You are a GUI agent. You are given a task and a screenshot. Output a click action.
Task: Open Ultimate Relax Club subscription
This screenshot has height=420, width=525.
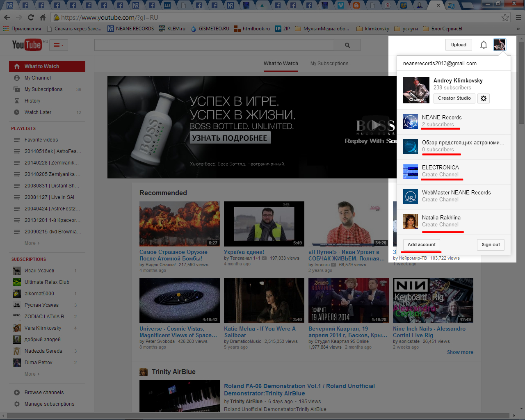pyautogui.click(x=47, y=282)
